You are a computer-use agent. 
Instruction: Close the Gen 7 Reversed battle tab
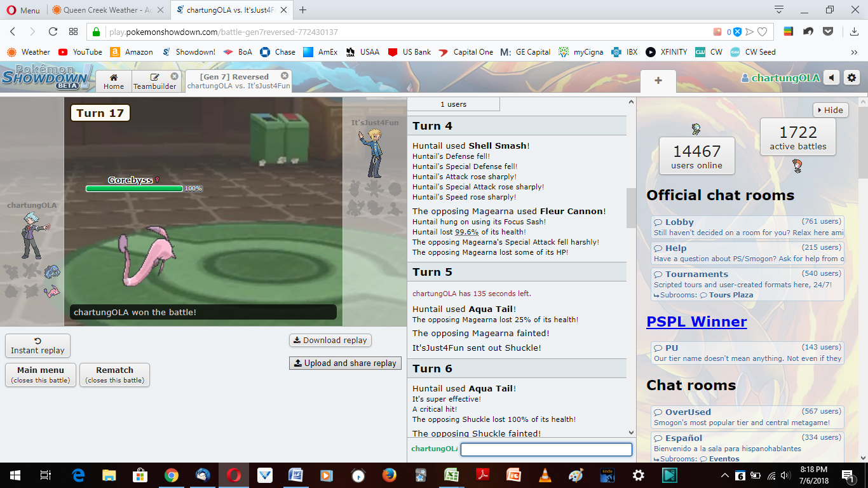285,76
